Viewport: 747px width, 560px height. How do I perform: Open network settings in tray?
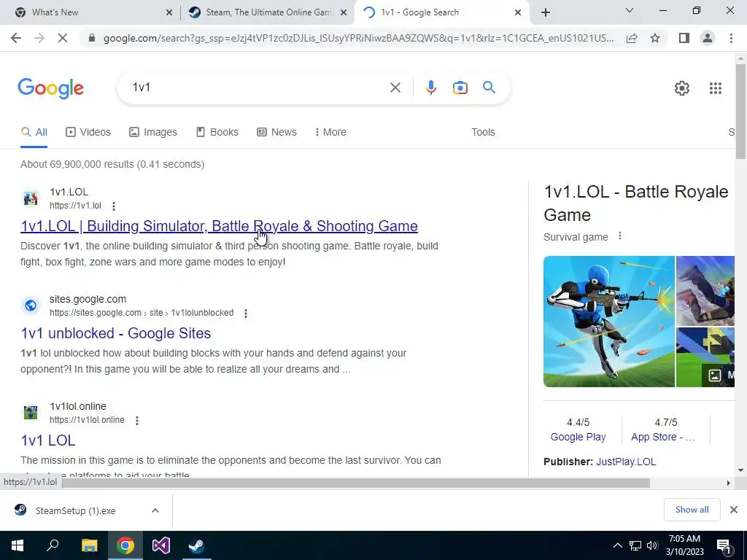point(635,545)
